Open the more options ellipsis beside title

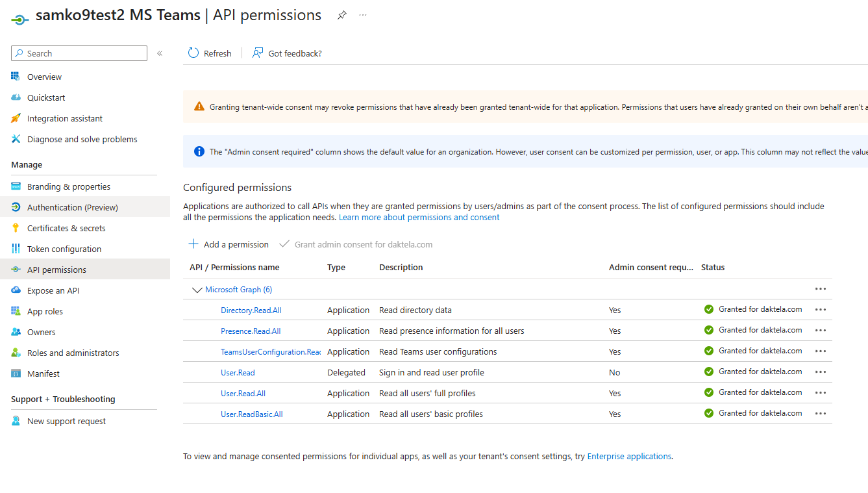(x=363, y=16)
